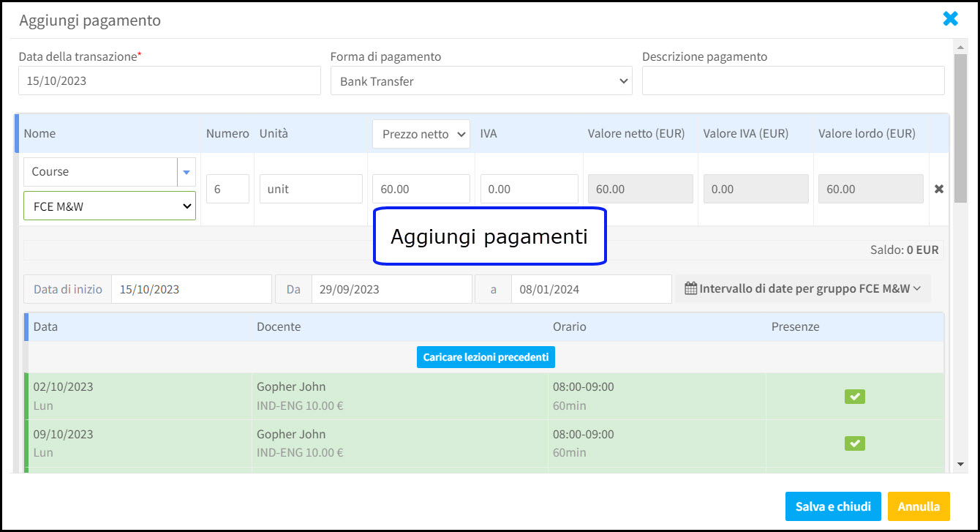Cancel with the Annulla button
This screenshot has height=532, width=980.
pos(918,506)
